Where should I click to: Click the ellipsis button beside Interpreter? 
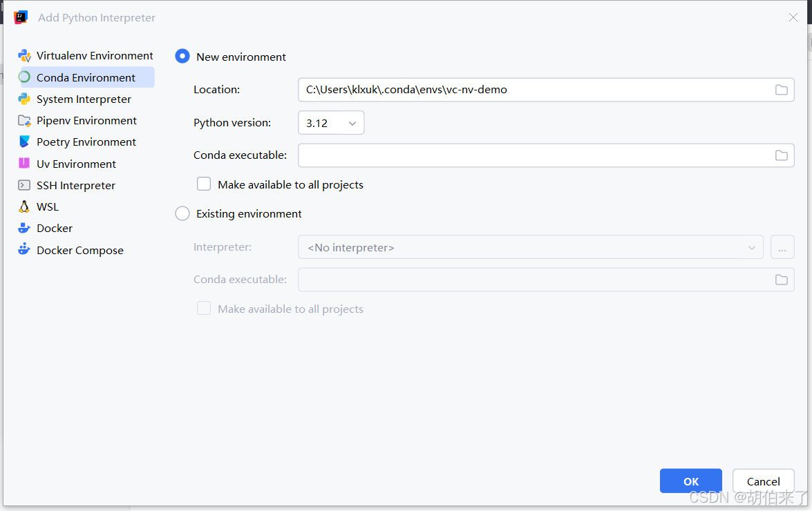tap(782, 247)
